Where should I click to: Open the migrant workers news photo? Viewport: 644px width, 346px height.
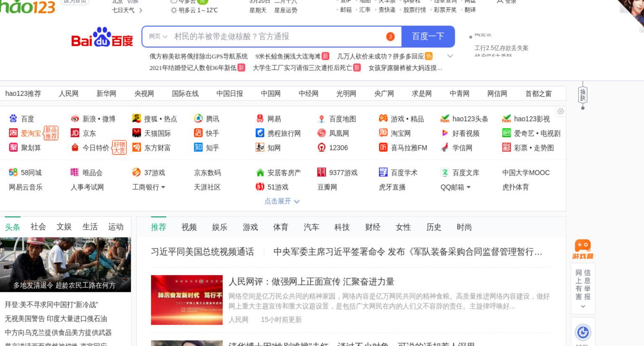point(65,265)
